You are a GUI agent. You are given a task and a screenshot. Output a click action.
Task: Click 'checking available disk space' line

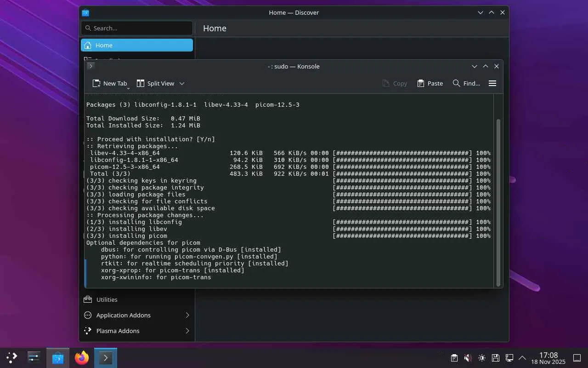(x=288, y=208)
